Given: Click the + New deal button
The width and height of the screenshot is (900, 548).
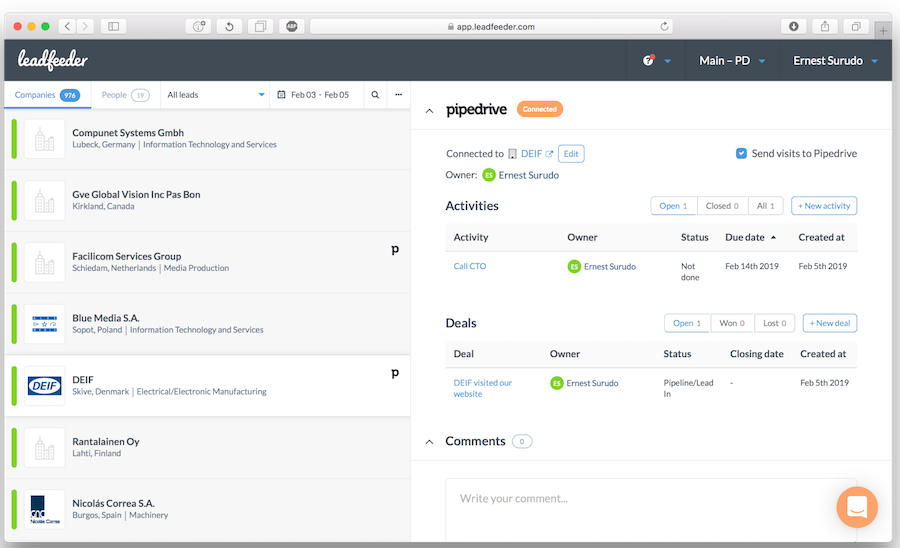Looking at the screenshot, I should (829, 323).
